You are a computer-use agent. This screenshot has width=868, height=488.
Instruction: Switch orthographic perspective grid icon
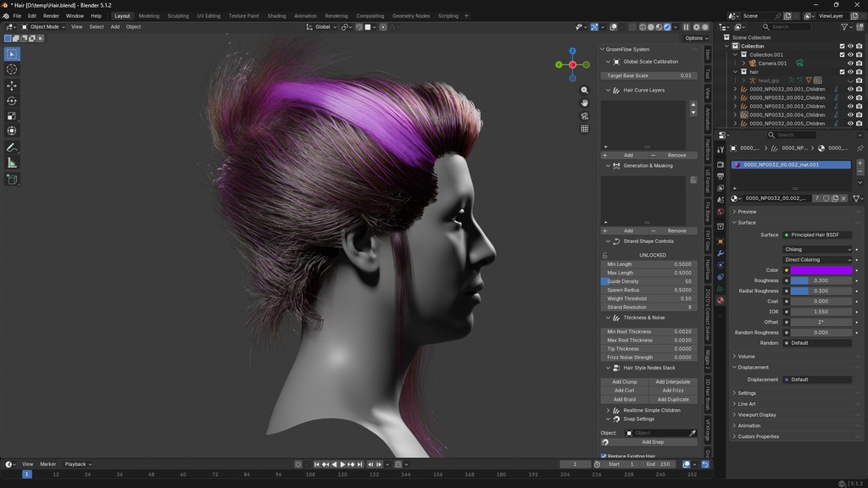pos(585,129)
